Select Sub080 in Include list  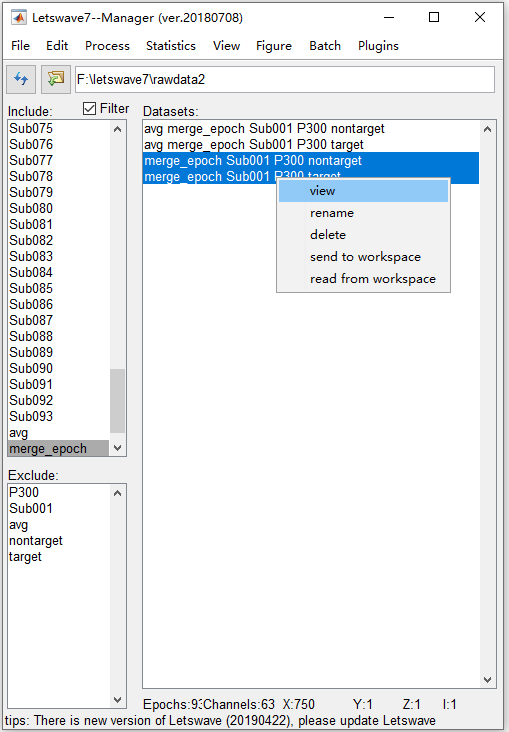point(59,208)
